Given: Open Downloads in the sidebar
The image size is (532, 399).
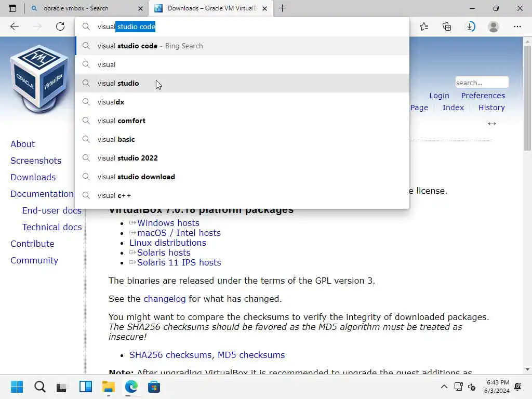Looking at the screenshot, I should click(x=33, y=177).
